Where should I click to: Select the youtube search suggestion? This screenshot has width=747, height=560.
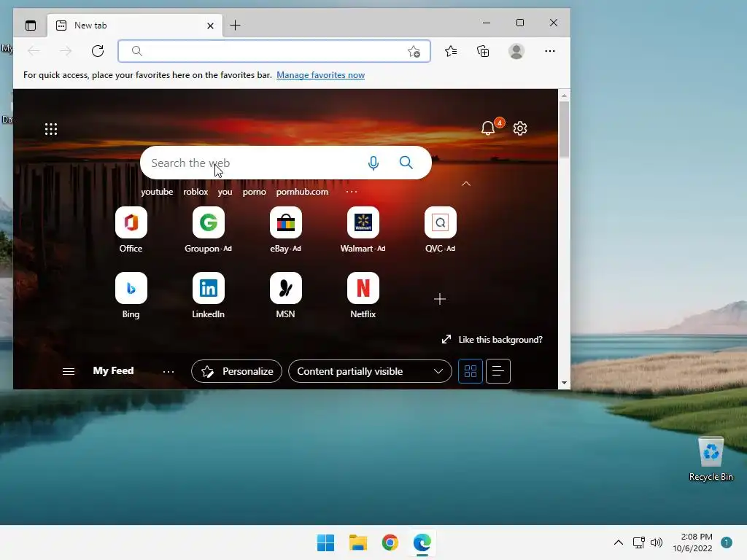tap(157, 192)
